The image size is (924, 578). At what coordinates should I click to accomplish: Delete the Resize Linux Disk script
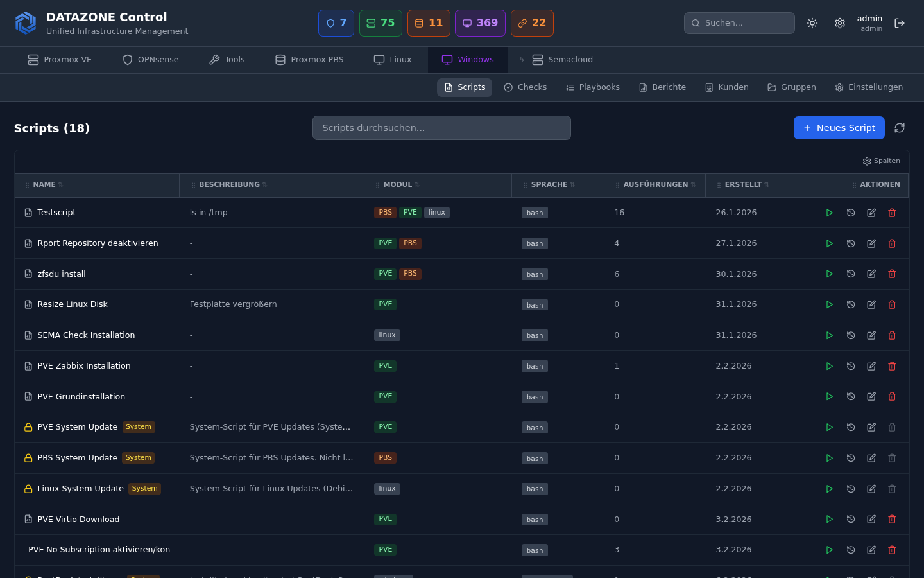pos(891,304)
